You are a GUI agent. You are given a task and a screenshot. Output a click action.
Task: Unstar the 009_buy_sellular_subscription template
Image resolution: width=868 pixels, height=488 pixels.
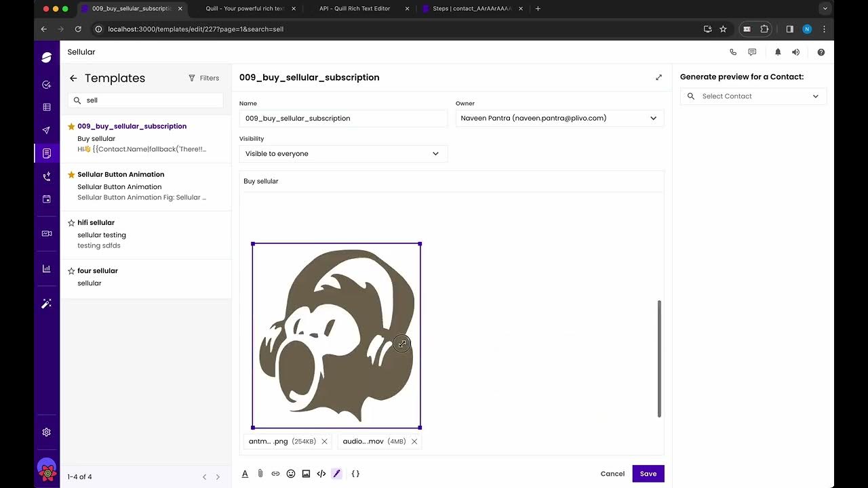[x=71, y=127]
